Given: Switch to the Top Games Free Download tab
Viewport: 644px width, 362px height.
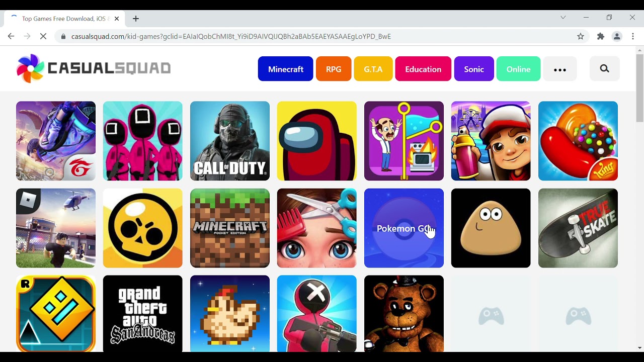Looking at the screenshot, I should pyautogui.click(x=64, y=19).
